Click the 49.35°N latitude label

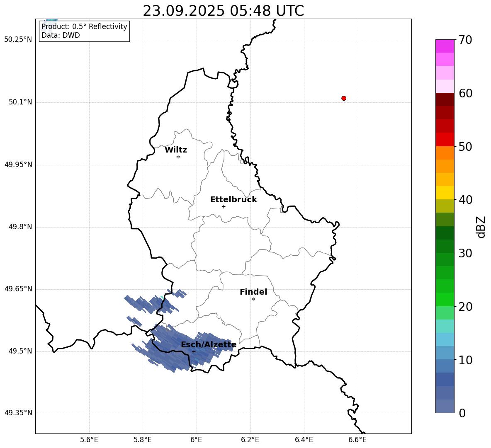coord(18,413)
